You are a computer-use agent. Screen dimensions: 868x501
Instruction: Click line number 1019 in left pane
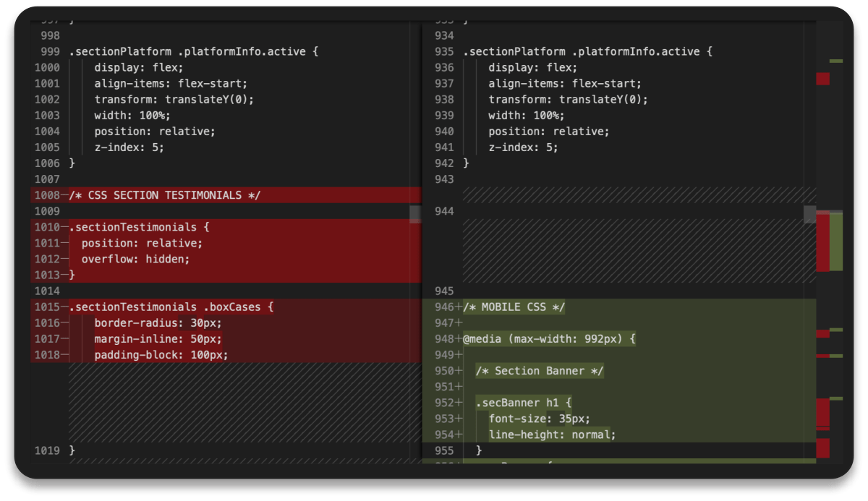click(47, 450)
